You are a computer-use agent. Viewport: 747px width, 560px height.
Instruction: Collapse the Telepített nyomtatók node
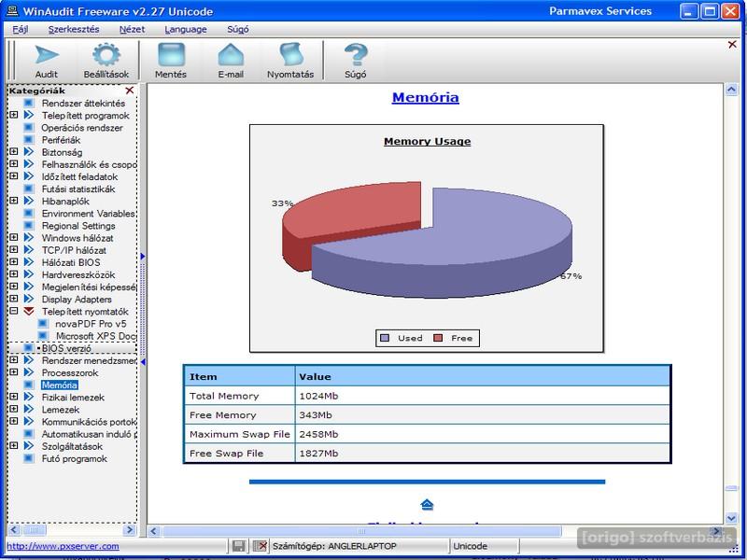click(14, 312)
